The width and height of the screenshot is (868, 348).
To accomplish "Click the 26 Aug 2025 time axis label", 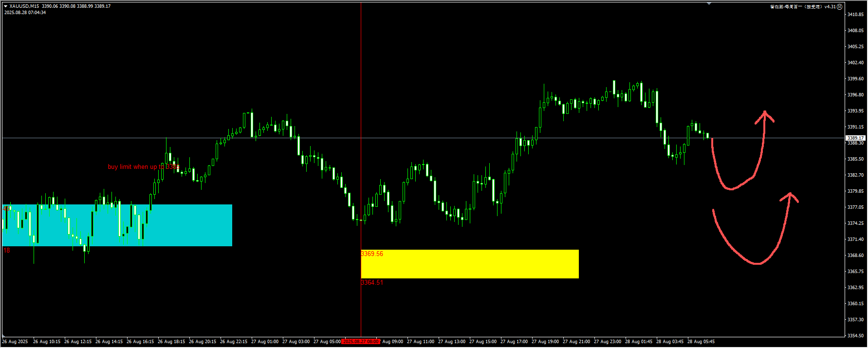I will point(15,342).
